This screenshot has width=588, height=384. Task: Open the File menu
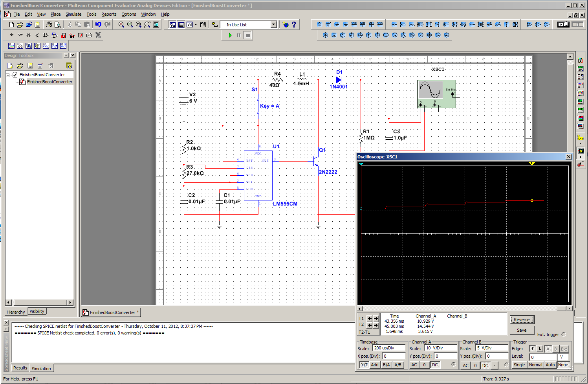coord(16,14)
